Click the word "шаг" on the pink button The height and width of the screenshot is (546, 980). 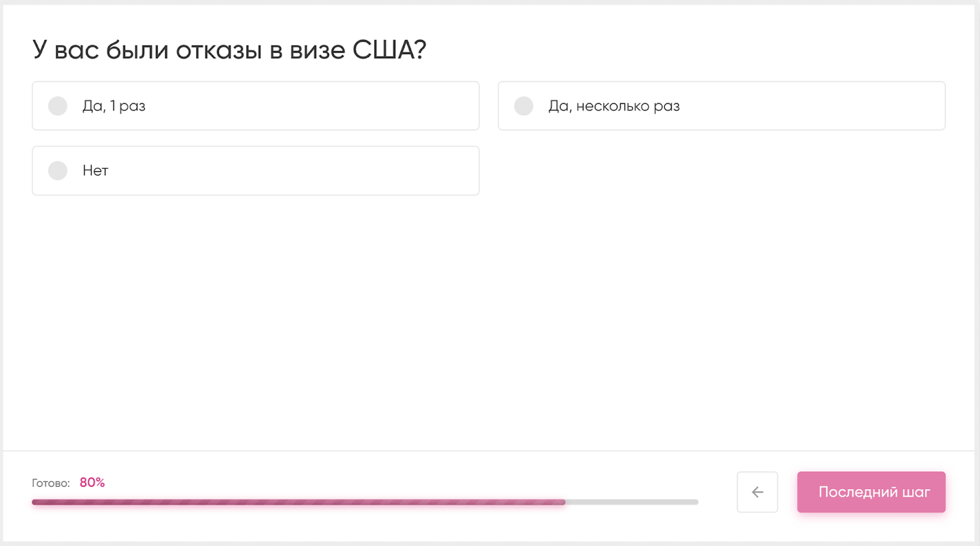point(916,492)
